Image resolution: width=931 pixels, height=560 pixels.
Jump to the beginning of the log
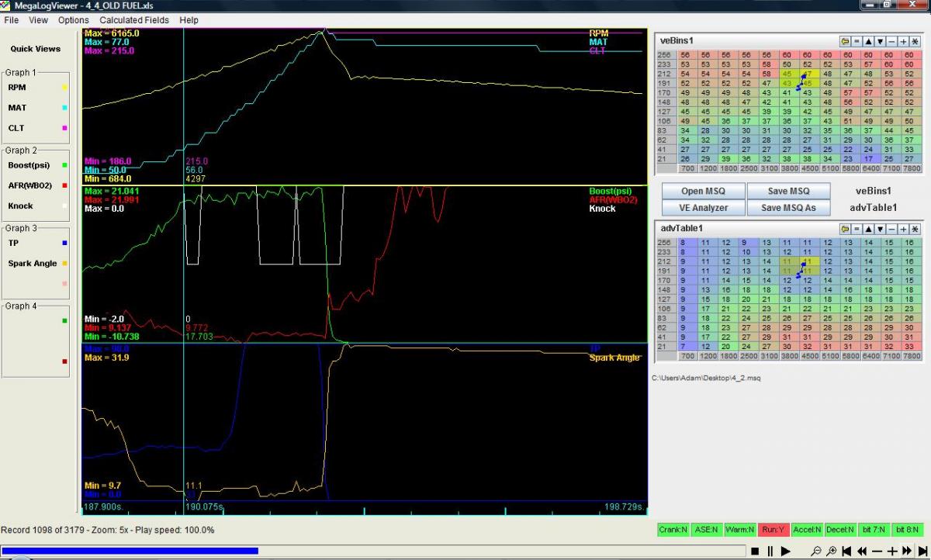tap(846, 551)
